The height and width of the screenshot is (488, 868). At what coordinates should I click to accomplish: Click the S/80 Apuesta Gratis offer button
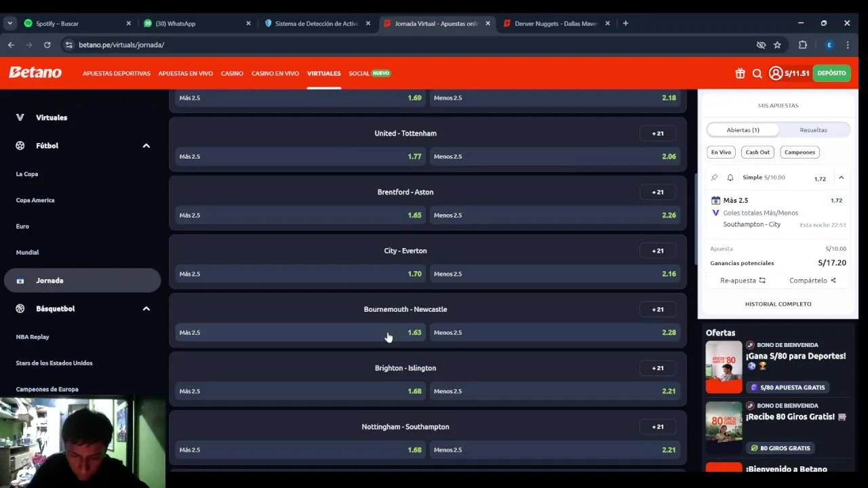(x=787, y=388)
